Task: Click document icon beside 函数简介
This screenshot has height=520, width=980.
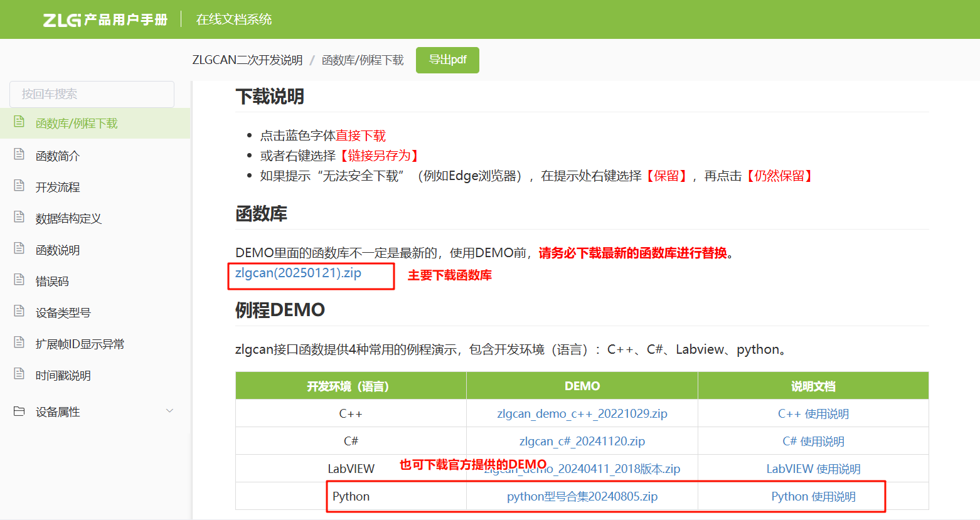Action: [19, 154]
